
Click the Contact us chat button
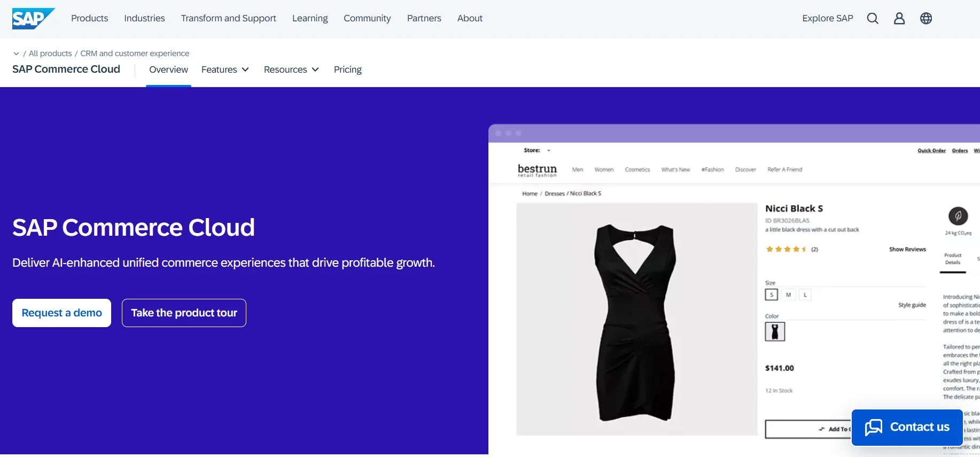[907, 427]
